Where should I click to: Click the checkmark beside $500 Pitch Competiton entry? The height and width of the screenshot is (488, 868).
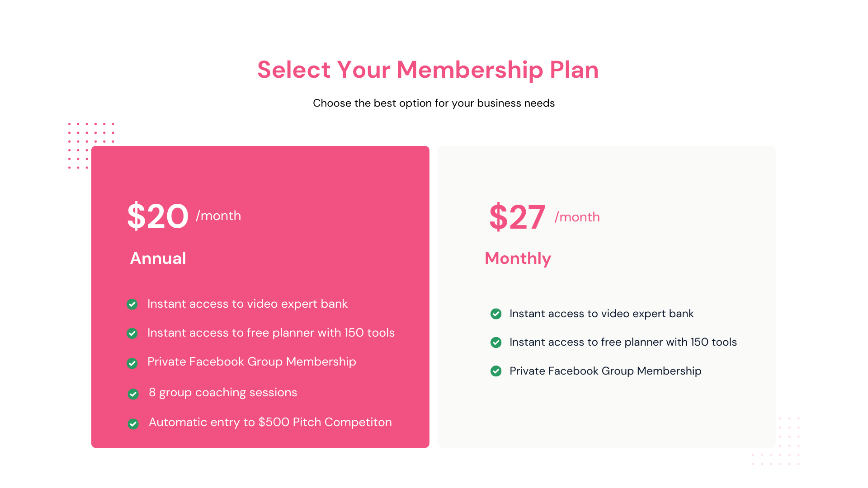133,424
